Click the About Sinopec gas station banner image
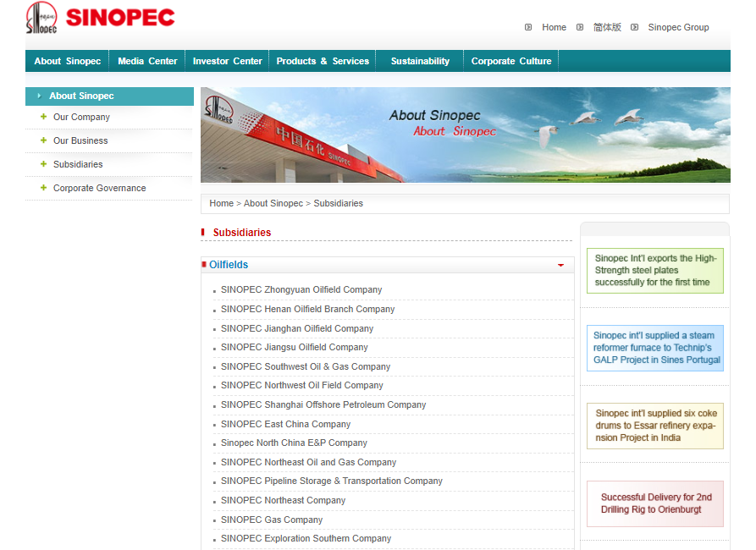756x550 pixels. tap(466, 135)
